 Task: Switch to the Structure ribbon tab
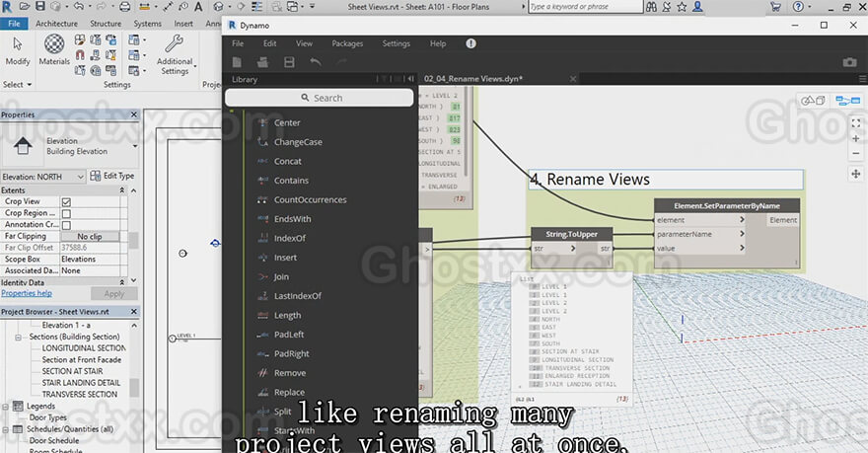(x=106, y=24)
